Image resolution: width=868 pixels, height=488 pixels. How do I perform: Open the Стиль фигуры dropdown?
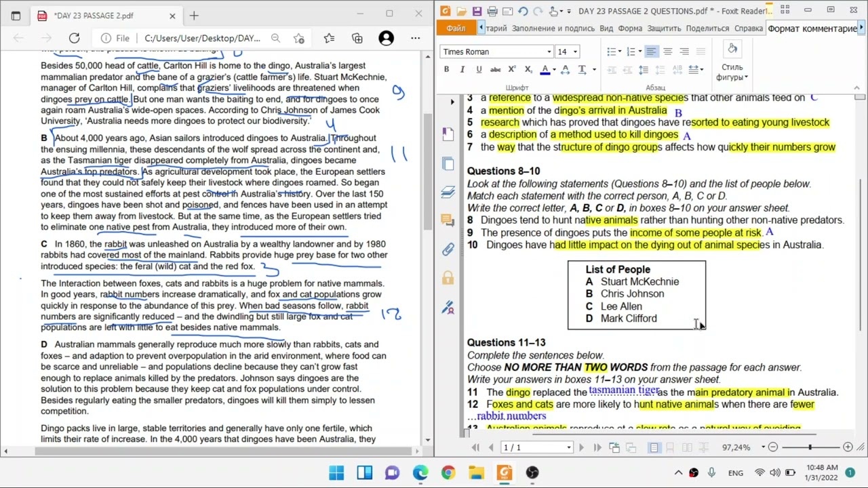(x=732, y=72)
